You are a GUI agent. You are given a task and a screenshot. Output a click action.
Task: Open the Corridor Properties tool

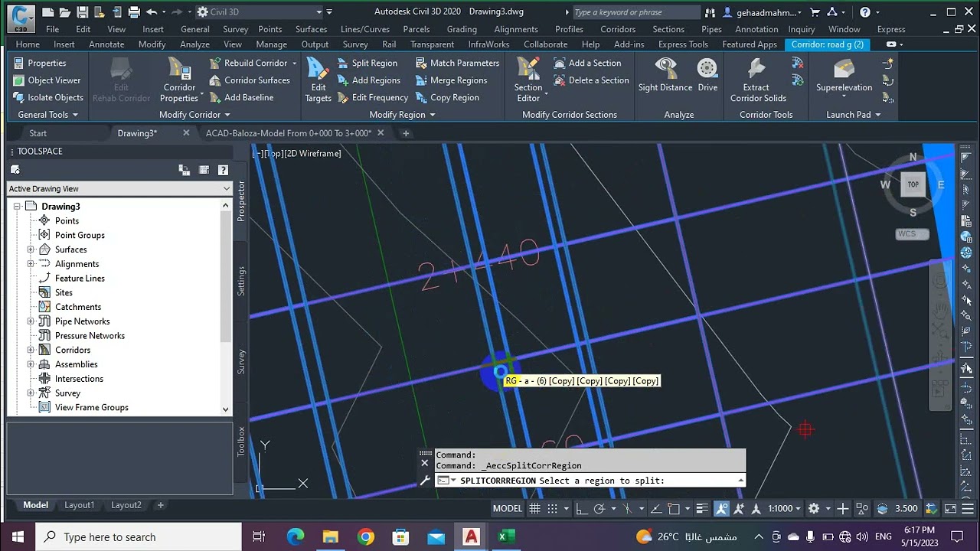(x=180, y=80)
